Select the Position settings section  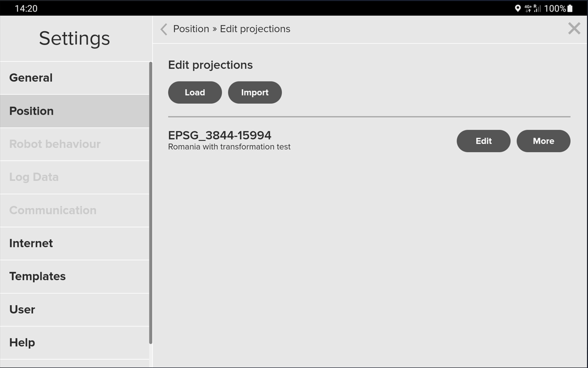pyautogui.click(x=75, y=111)
